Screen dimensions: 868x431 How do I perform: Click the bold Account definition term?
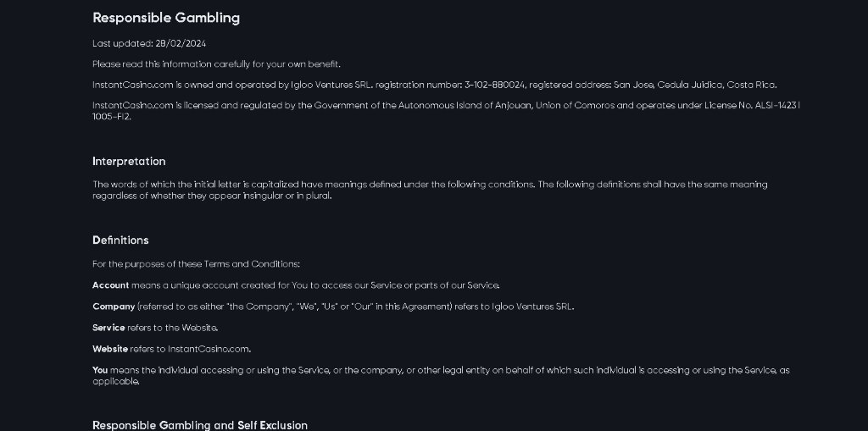111,285
